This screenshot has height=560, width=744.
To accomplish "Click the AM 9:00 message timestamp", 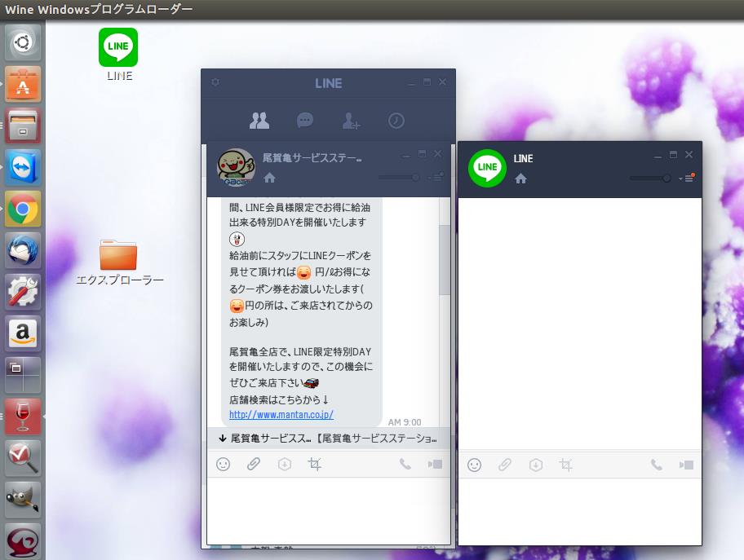I will tap(405, 422).
